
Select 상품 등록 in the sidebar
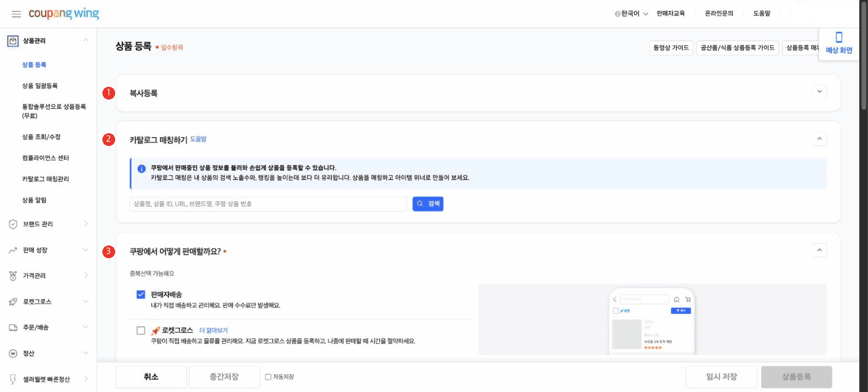(x=34, y=65)
